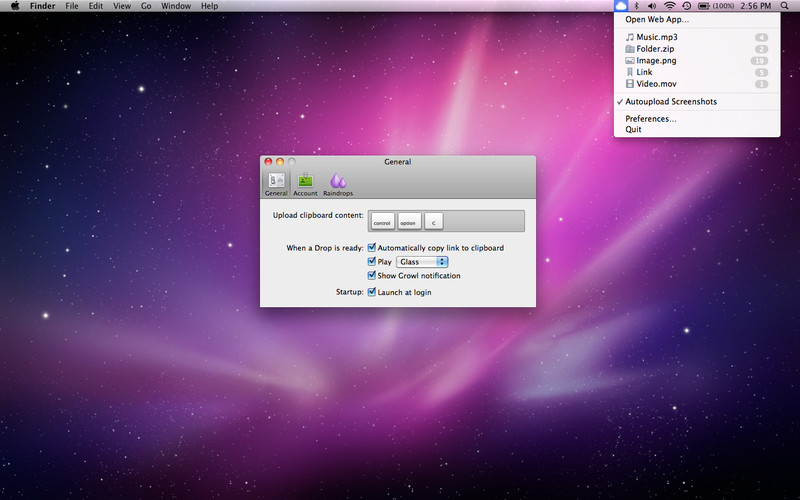Toggle Show Growl notification checkbox
Image resolution: width=800 pixels, height=500 pixels.
[372, 275]
